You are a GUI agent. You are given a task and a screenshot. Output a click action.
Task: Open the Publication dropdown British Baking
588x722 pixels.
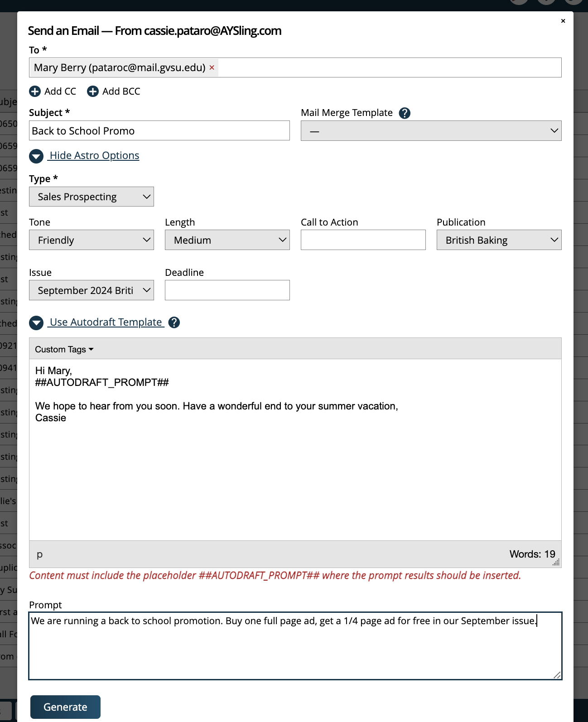[x=499, y=240]
